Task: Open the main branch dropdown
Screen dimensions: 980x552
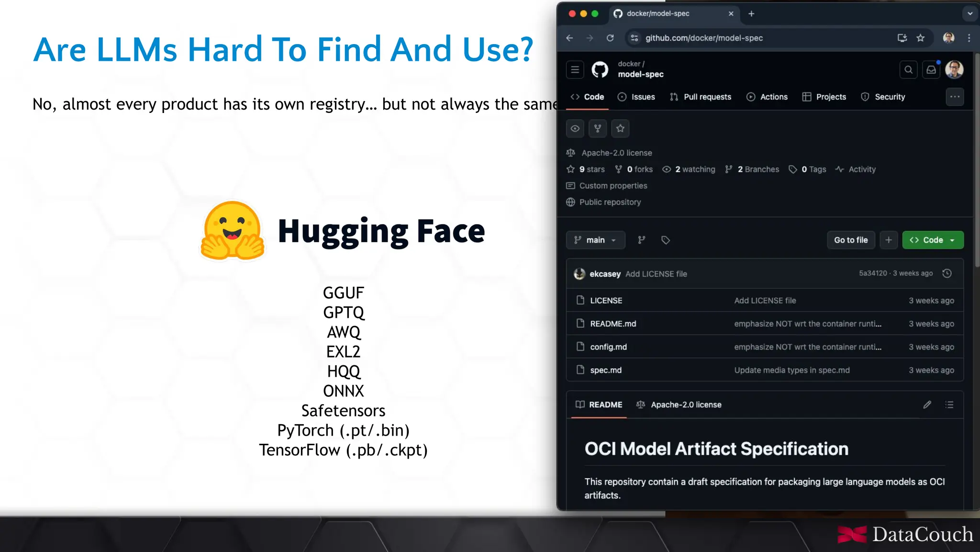Action: tap(596, 240)
